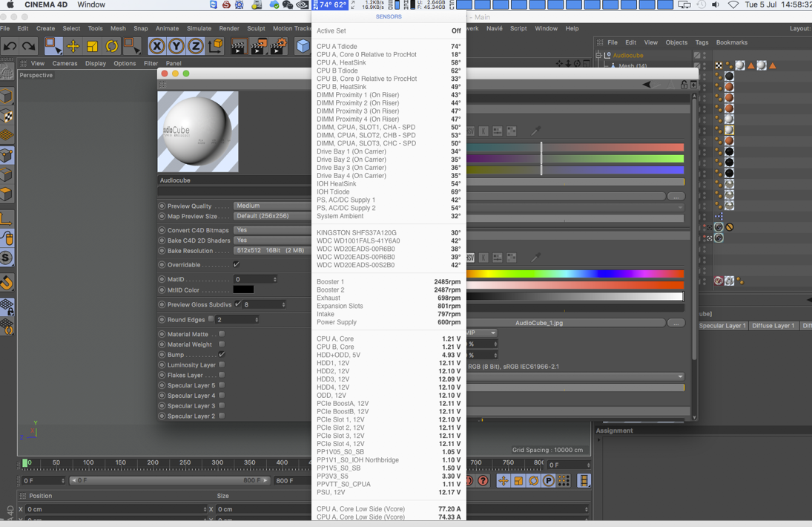Click the Redo arrow in the toolbar
The height and width of the screenshot is (527, 812).
coord(29,47)
